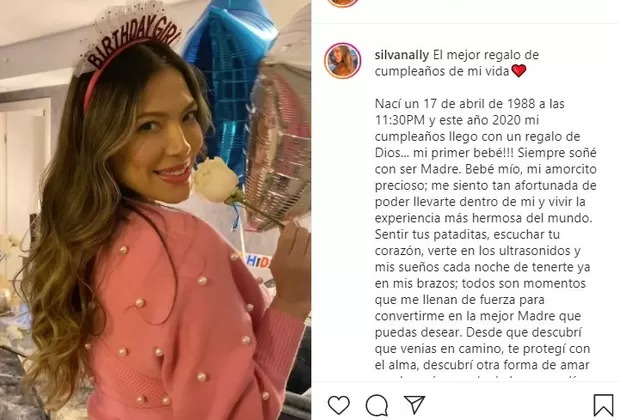Click the red heart emoji in the caption
This screenshot has width=620, height=420.
[519, 71]
